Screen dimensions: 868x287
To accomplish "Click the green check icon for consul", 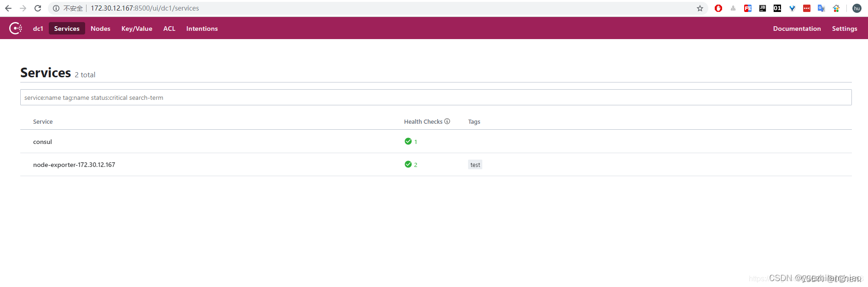I will pos(408,141).
